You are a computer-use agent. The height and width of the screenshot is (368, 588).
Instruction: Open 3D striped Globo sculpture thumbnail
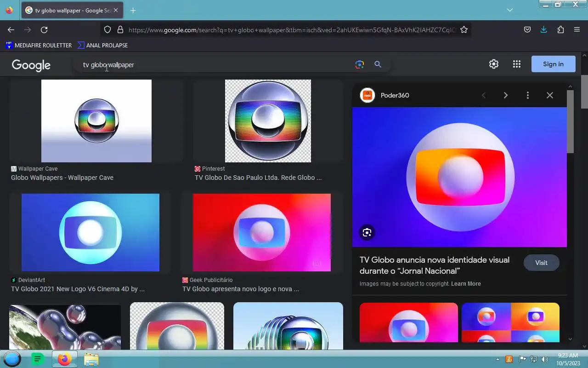click(x=288, y=326)
